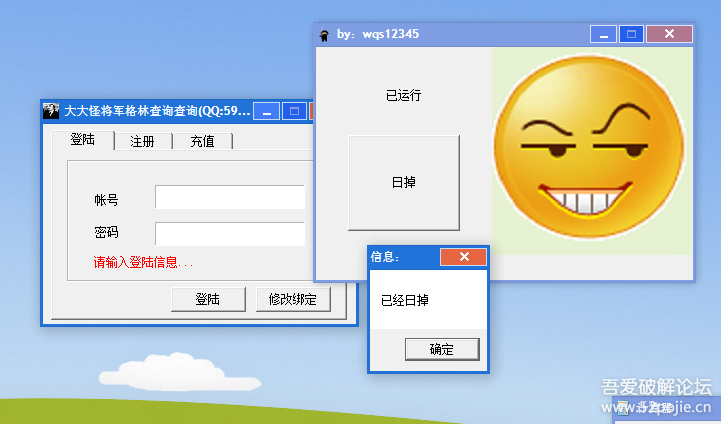Click the ninja icon in wqs12345 title bar
The image size is (721, 424).
pos(325,35)
